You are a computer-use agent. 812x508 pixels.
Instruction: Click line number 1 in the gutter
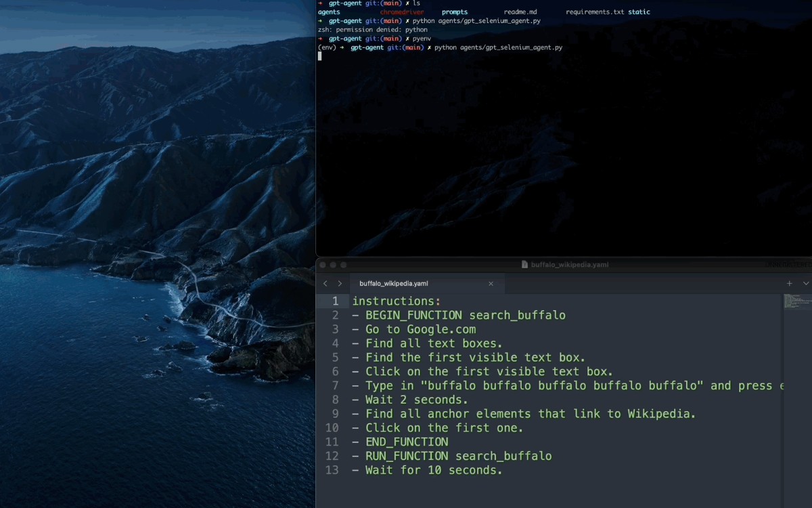[335, 301]
